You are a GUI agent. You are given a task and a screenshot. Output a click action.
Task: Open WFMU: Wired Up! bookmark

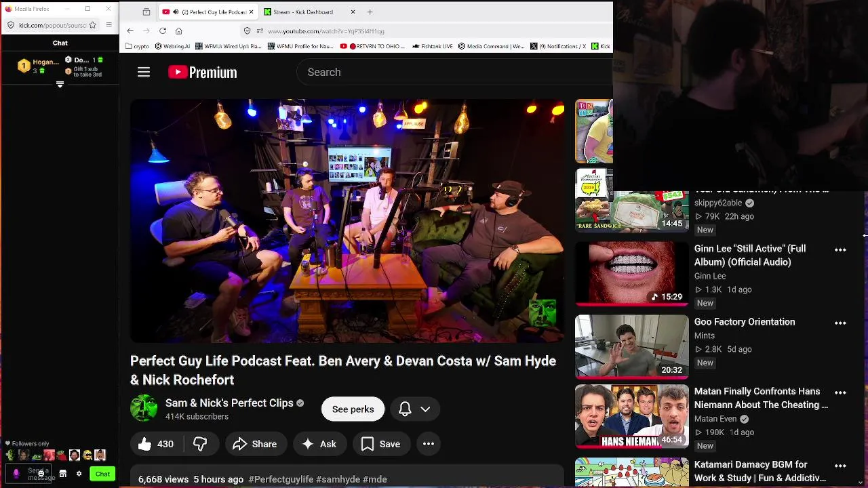pyautogui.click(x=228, y=46)
